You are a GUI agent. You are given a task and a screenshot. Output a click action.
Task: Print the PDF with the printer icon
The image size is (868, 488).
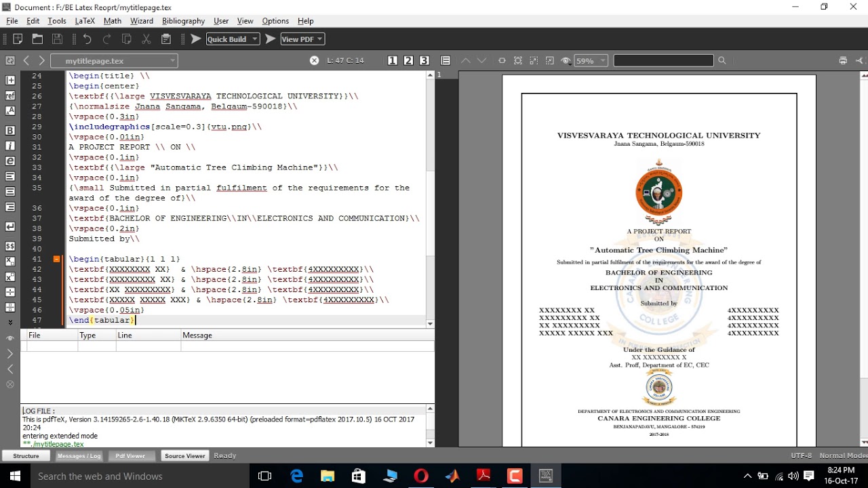tap(843, 60)
